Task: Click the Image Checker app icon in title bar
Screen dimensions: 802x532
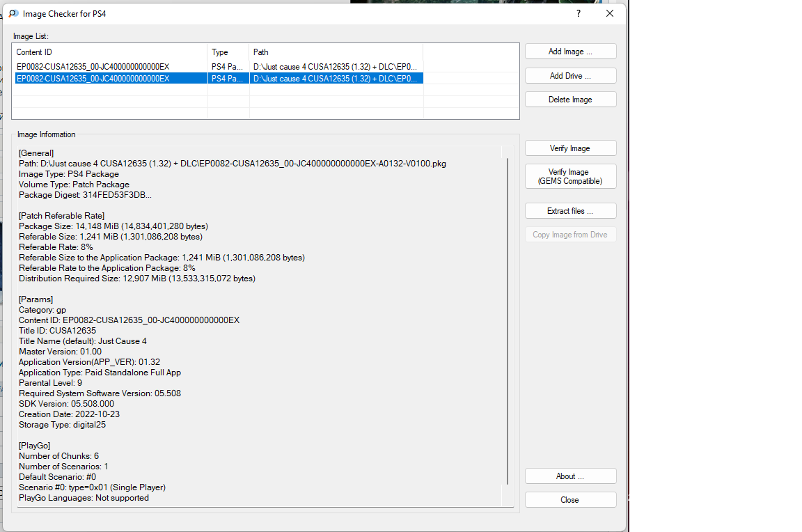Action: [x=13, y=13]
